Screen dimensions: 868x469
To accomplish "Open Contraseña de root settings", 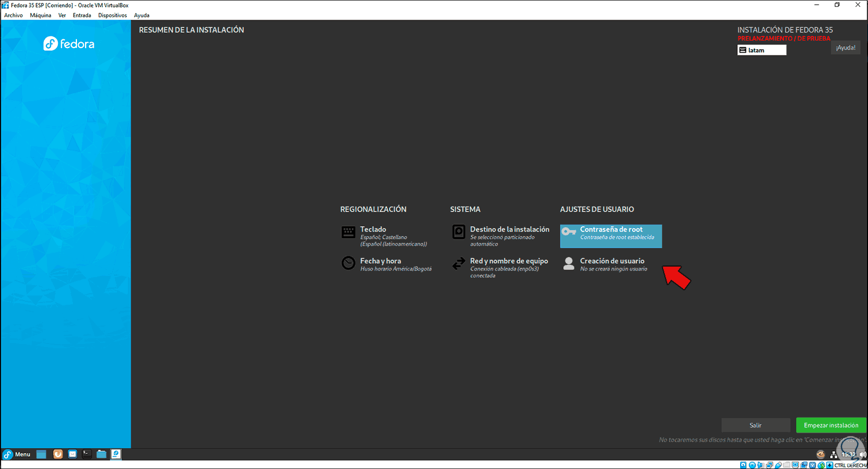I will 610,236.
